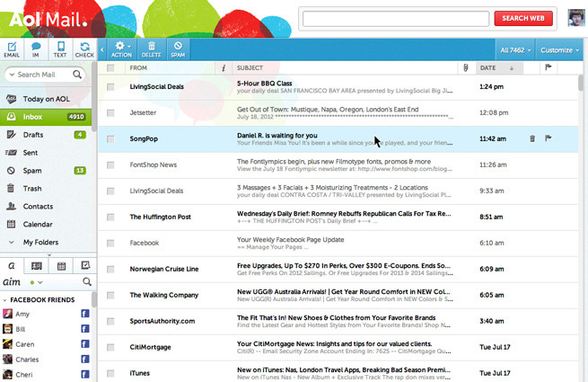This screenshot has width=588, height=382.
Task: Click the message list scrollbar
Action: coord(581,83)
